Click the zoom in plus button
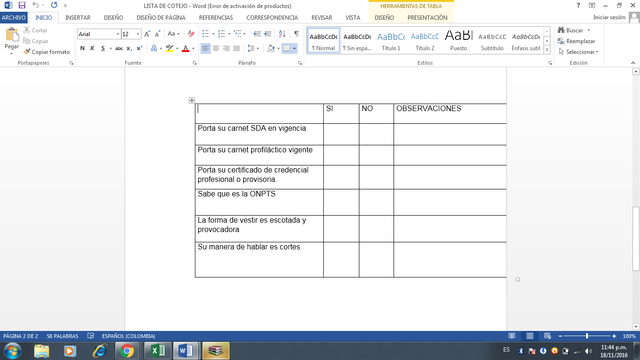The image size is (640, 360). [x=614, y=336]
